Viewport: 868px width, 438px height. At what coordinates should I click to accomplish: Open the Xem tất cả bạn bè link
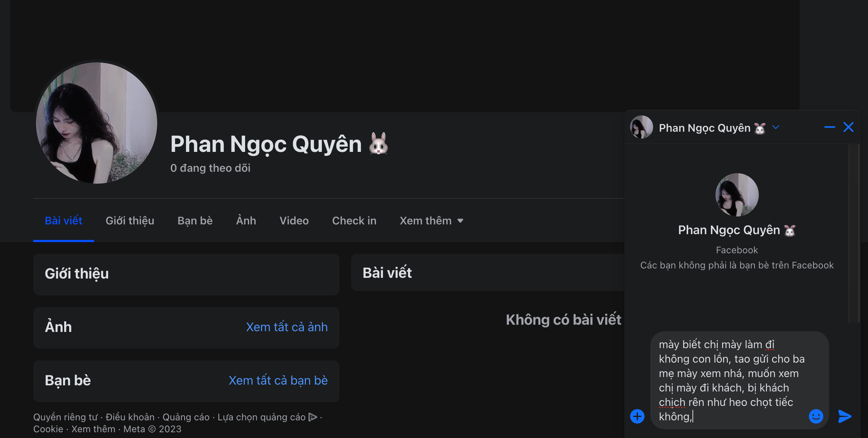[x=278, y=380]
